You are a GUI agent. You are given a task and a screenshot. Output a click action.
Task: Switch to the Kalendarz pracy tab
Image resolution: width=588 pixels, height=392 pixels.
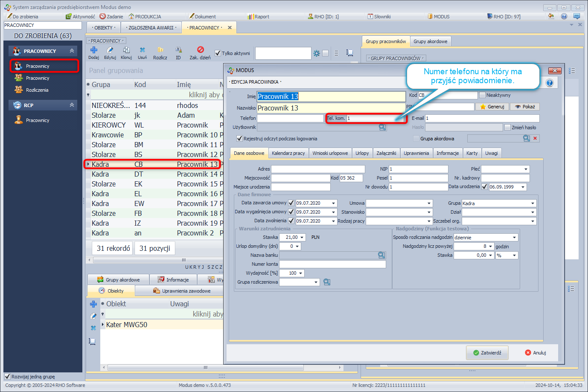tap(288, 153)
